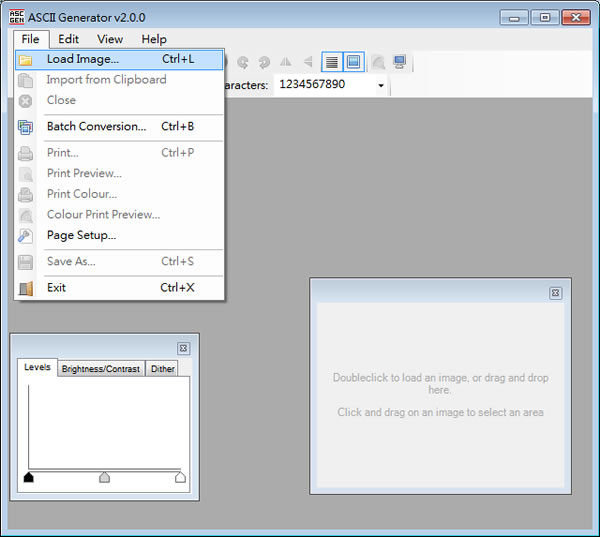Click Save As... menu entry

click(x=119, y=261)
